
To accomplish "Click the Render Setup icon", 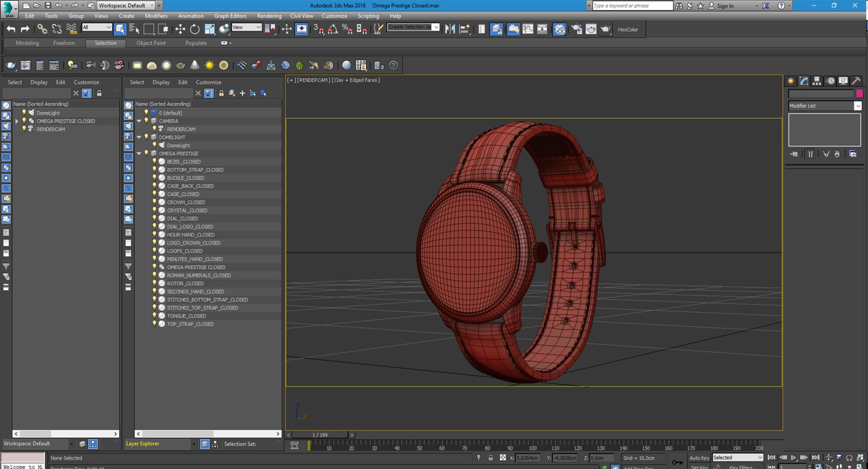I will click(576, 29).
